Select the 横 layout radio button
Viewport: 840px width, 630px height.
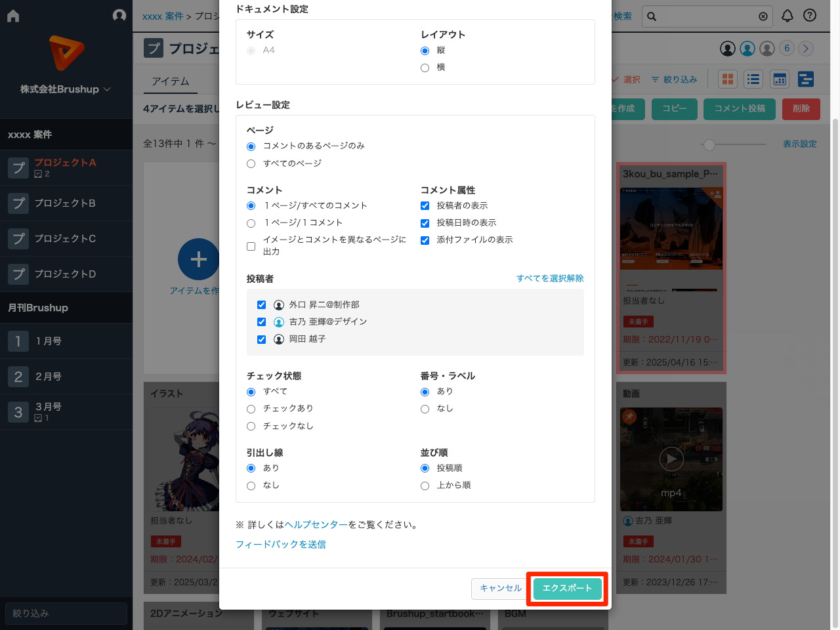click(425, 68)
